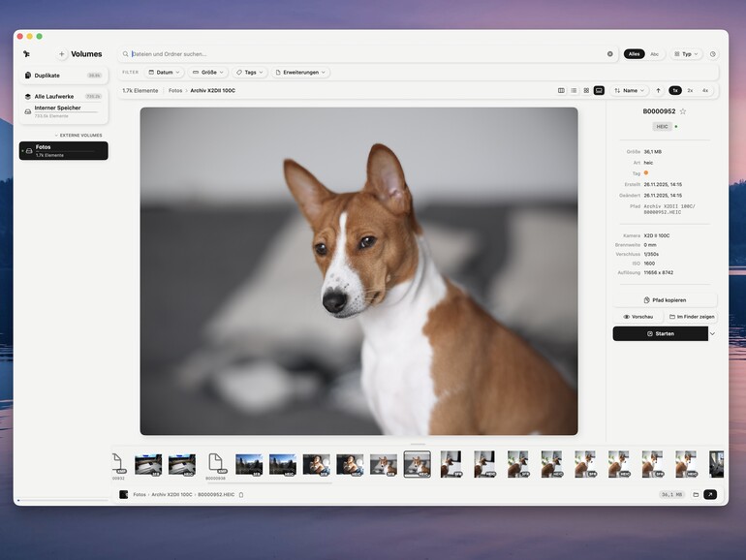
Task: Click the orange tag color dot
Action: click(x=645, y=172)
